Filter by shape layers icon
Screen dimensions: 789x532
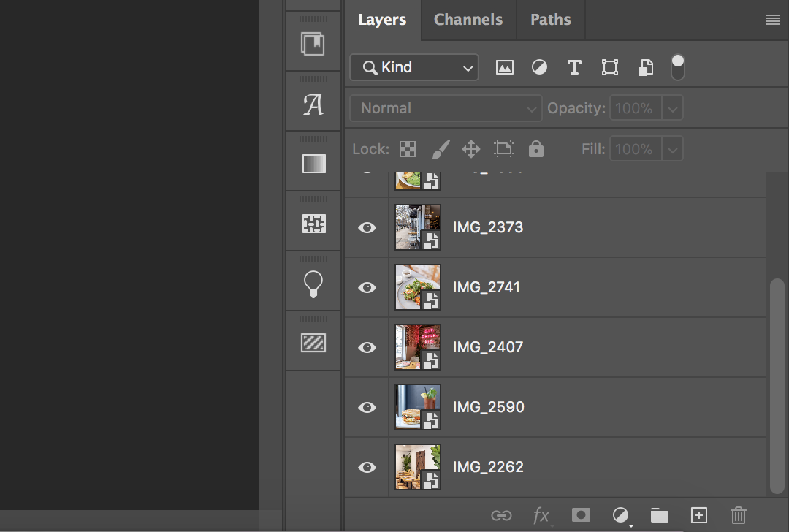(x=610, y=66)
